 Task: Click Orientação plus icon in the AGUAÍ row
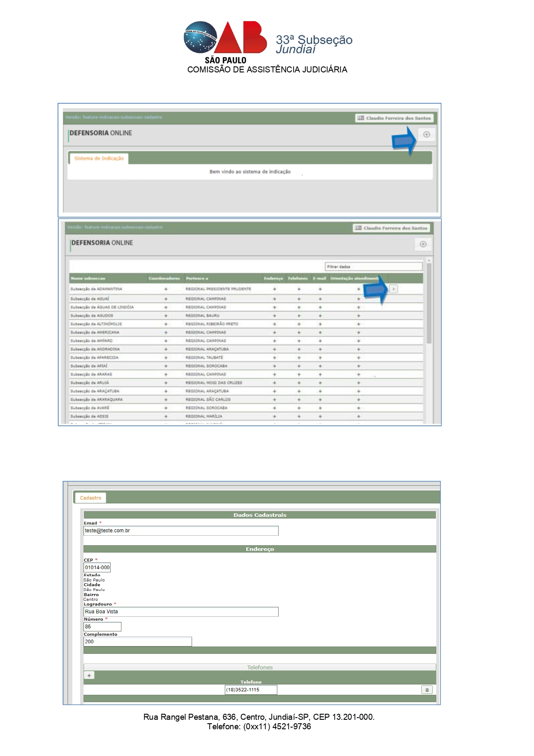coord(358,299)
